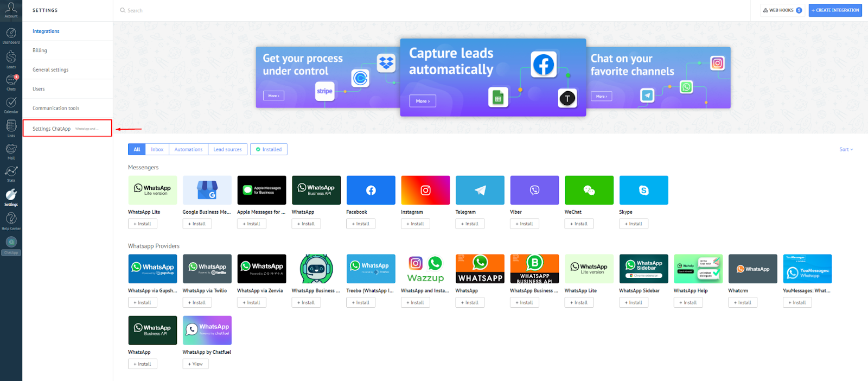This screenshot has width=868, height=381.
Task: Open Integrations settings menu item
Action: (x=67, y=31)
